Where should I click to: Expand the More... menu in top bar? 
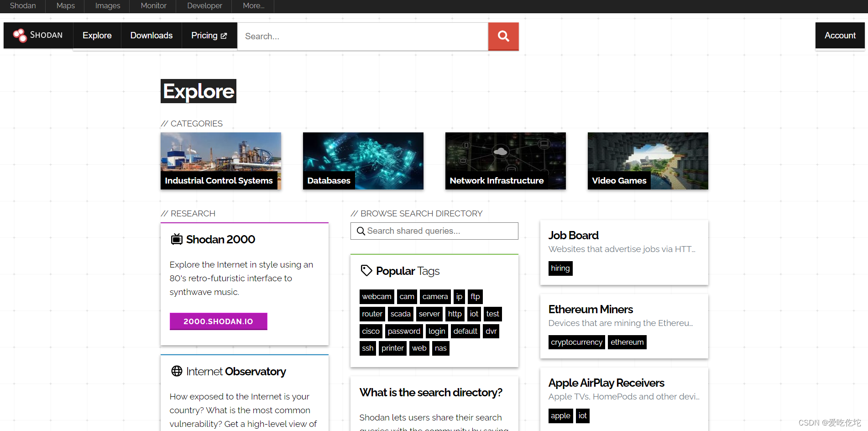tap(253, 6)
